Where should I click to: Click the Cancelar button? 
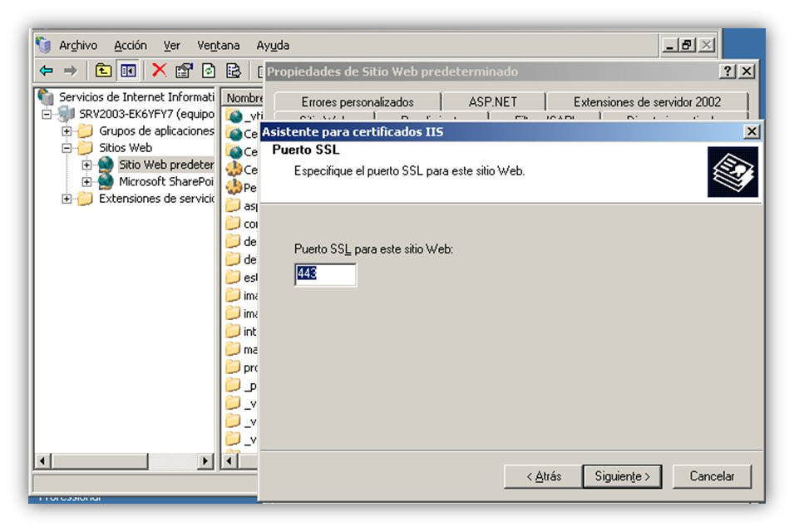(x=712, y=476)
